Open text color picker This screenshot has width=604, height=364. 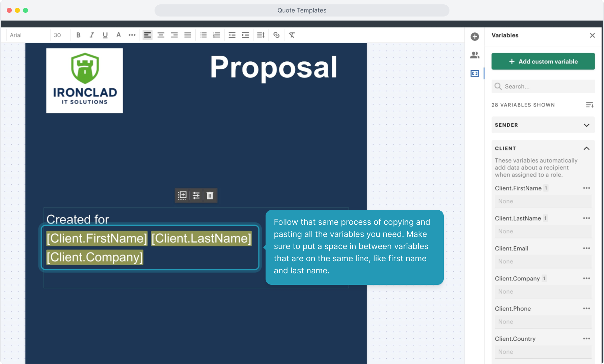tap(118, 35)
